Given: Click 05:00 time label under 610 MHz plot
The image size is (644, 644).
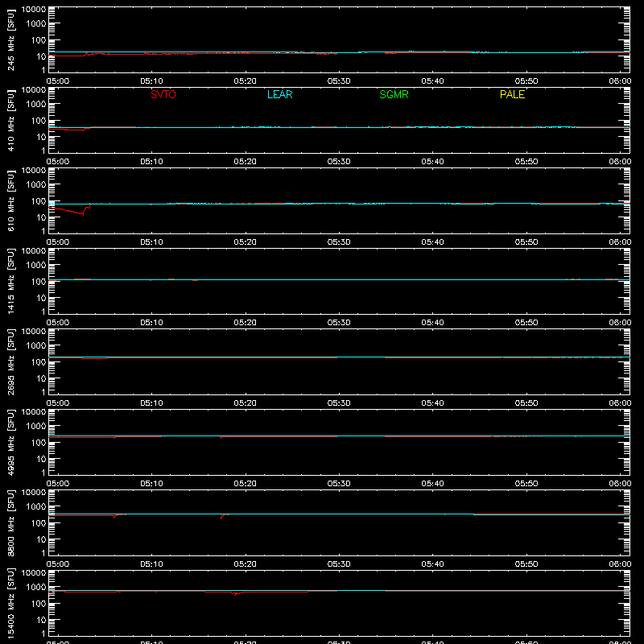Looking at the screenshot, I should pos(58,242).
